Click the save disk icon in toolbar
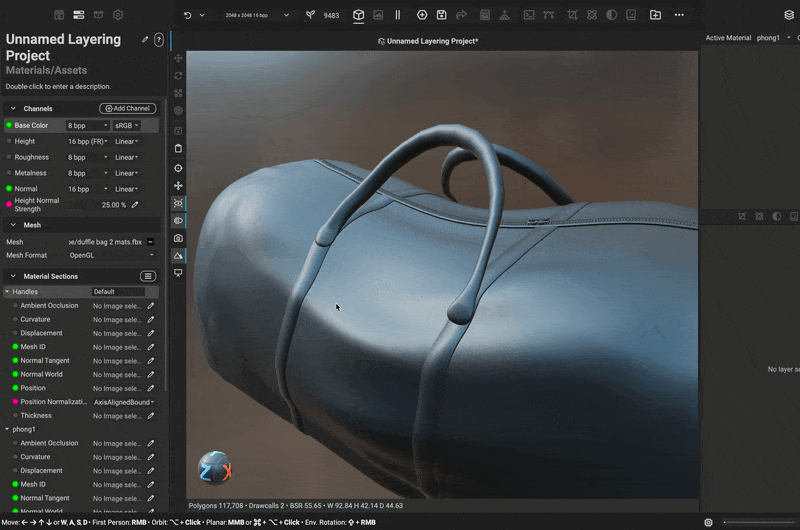The image size is (800, 530). (x=441, y=15)
